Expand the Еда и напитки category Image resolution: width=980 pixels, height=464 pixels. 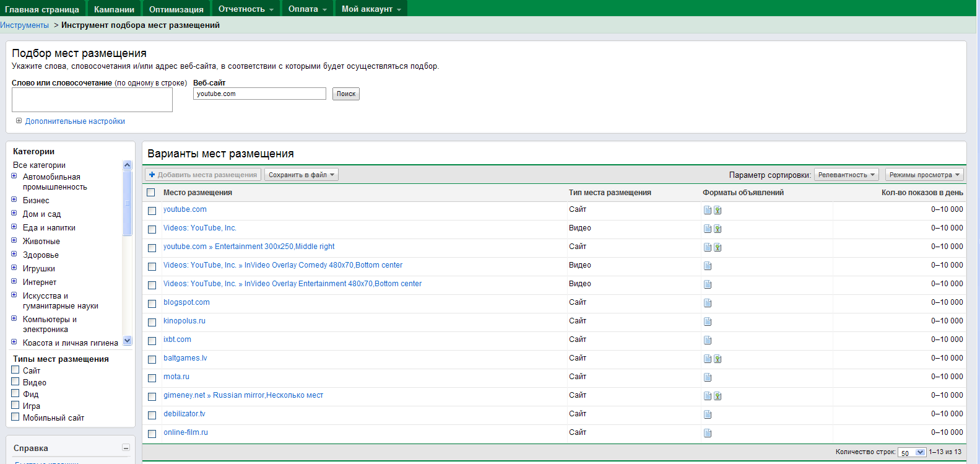(14, 227)
